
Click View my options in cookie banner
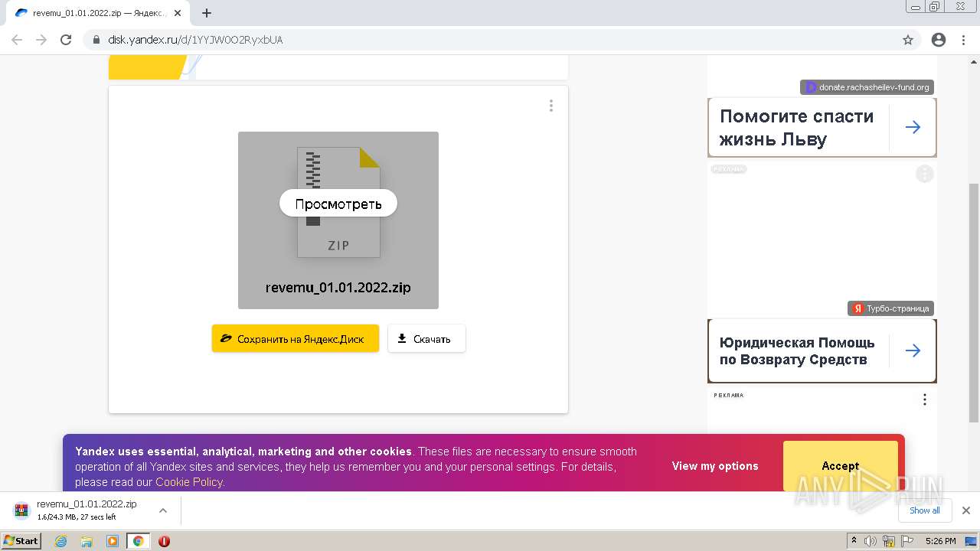click(715, 466)
